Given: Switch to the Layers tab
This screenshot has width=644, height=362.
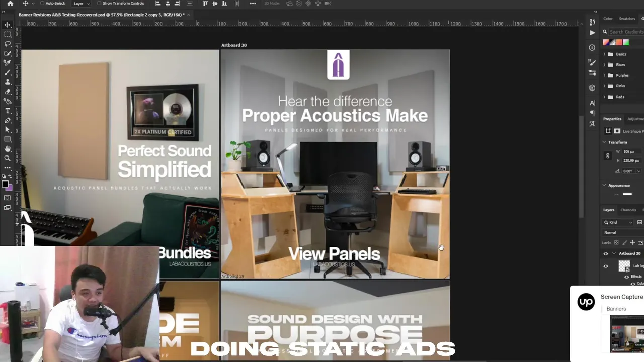Looking at the screenshot, I should 609,210.
